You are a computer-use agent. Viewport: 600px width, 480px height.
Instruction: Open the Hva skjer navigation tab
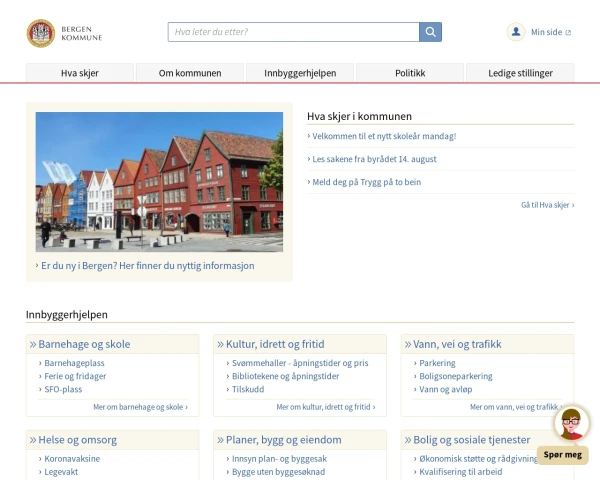[x=80, y=73]
